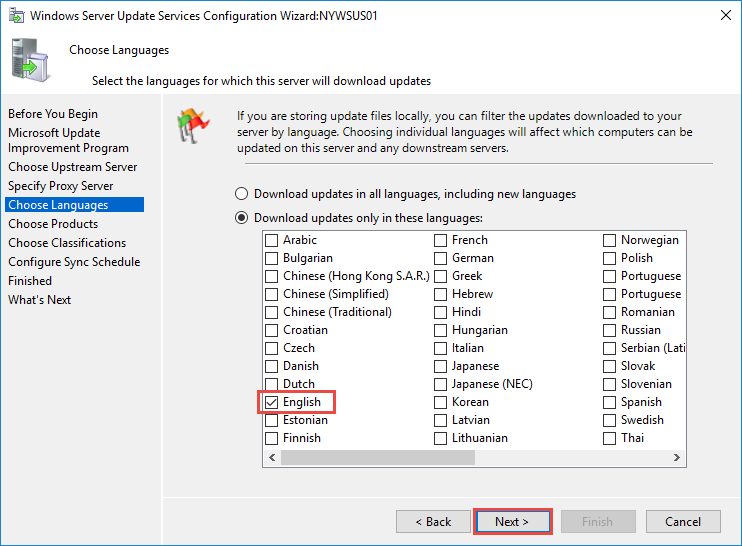742x546 pixels.
Task: Check the Danish checkbox
Action: [272, 366]
